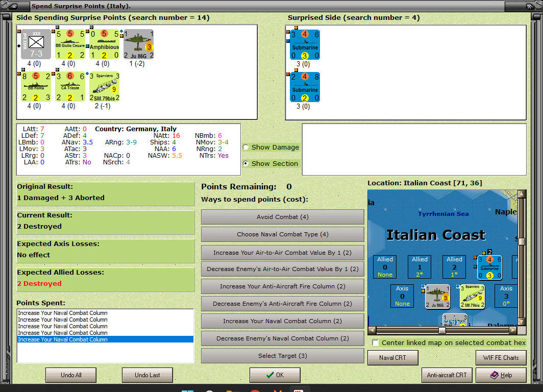Image resolution: width=543 pixels, height=392 pixels.
Task: Select the lower Submarine counter with yellow 2
Action: [305, 87]
